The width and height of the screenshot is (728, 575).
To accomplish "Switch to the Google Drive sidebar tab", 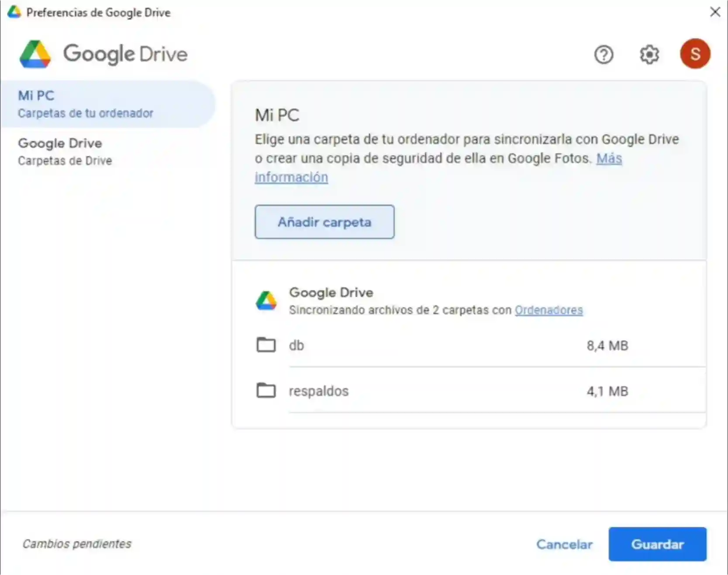I will point(107,151).
